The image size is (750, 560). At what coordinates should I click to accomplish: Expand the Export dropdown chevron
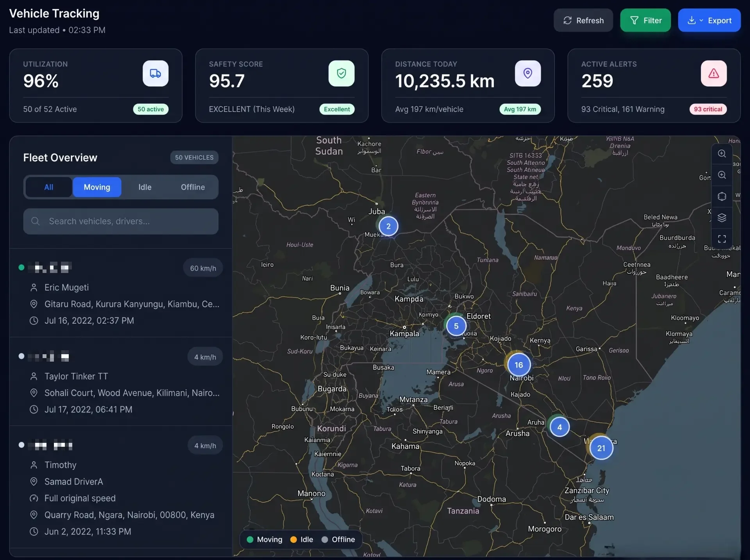pos(701,20)
